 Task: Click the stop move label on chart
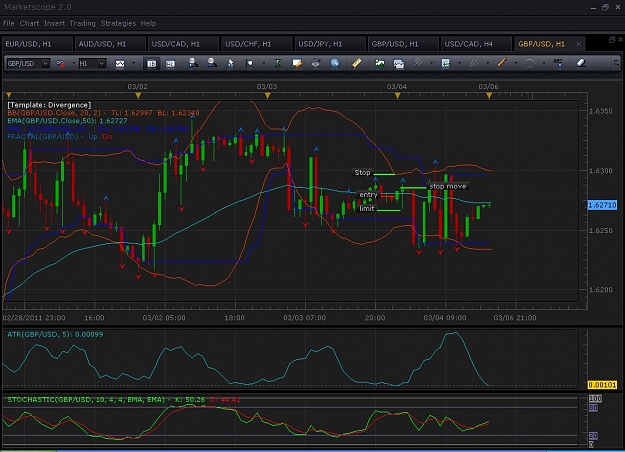coord(448,186)
